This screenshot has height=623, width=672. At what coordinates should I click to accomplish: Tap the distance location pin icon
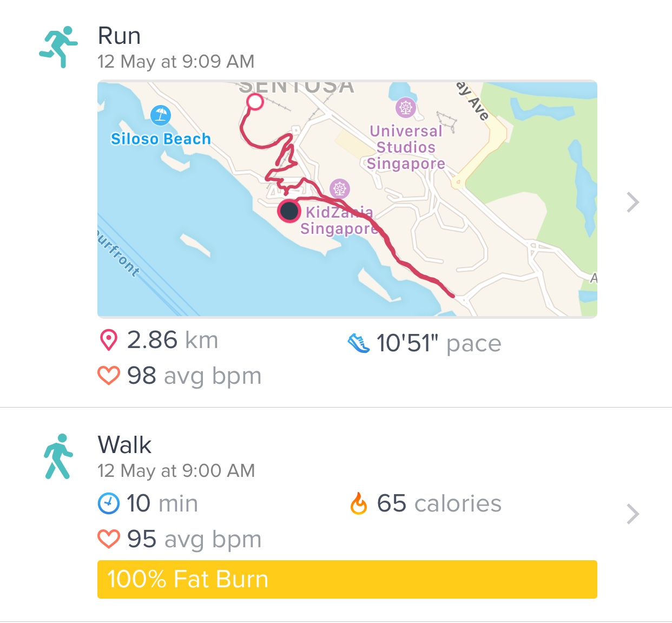pos(109,340)
